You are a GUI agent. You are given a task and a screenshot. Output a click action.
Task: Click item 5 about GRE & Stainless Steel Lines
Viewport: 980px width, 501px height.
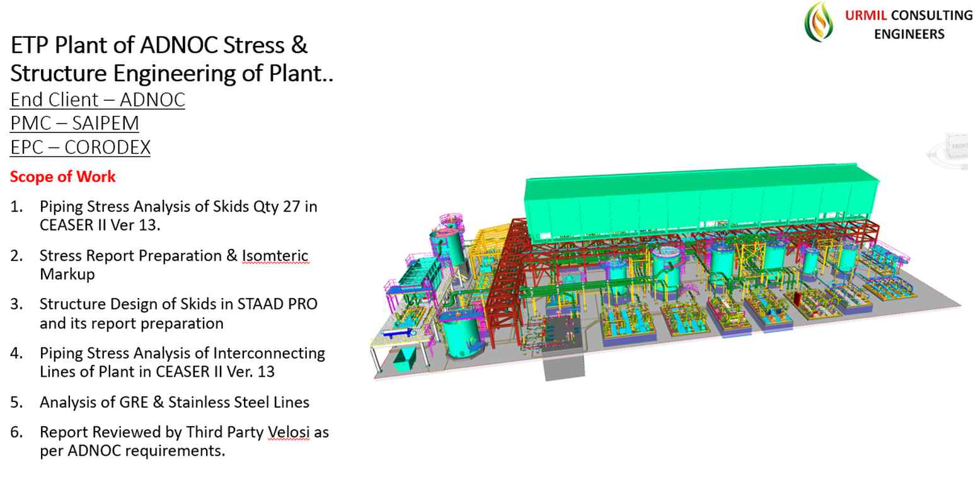(174, 402)
